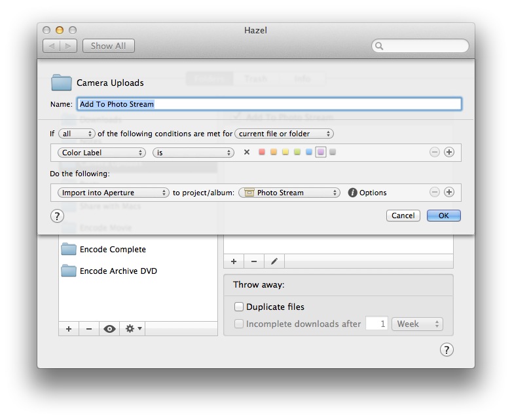Choose the orange color label
512x420 pixels.
point(274,152)
